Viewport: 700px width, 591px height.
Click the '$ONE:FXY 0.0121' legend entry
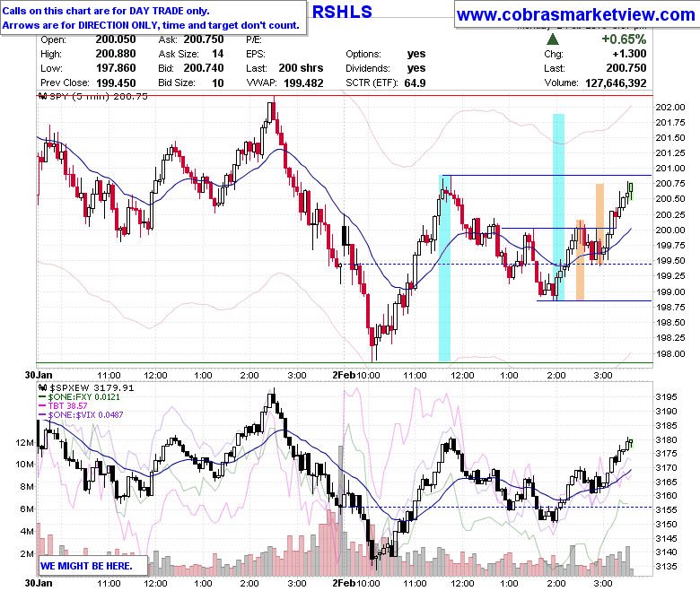coord(84,397)
